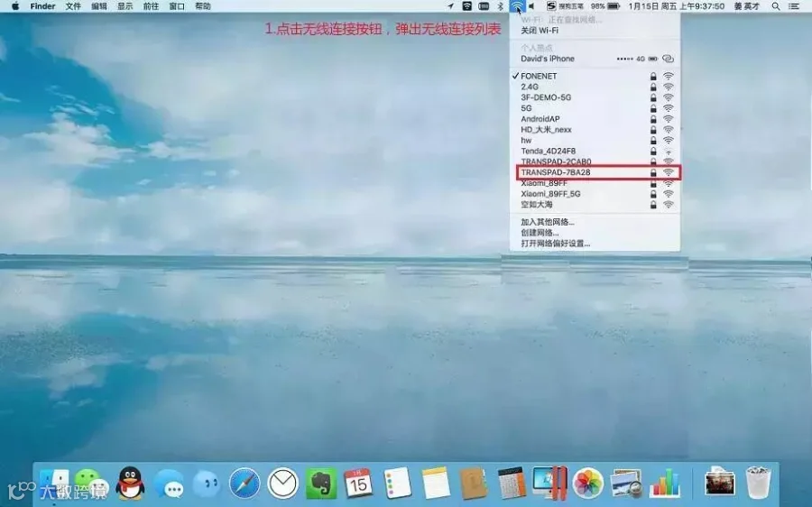
Task: Join the hw network
Action: [595, 141]
